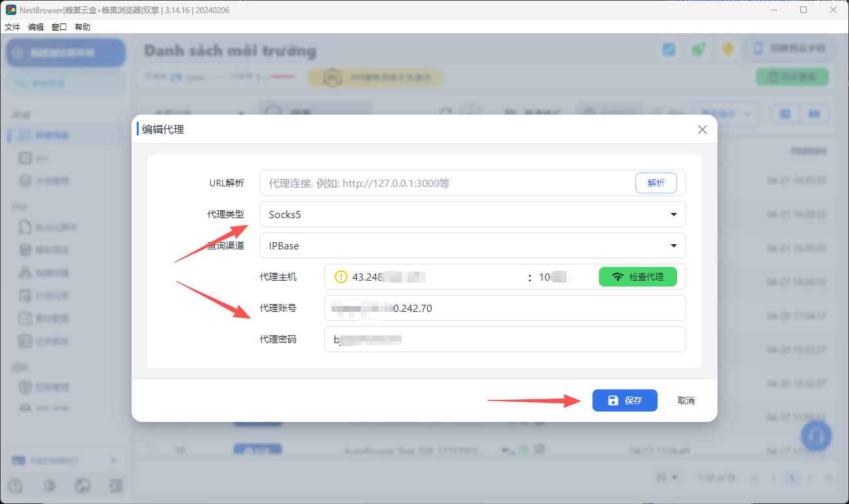Viewport: 849px width, 504px height.
Task: Click the blue edit note icon in header
Action: [669, 49]
